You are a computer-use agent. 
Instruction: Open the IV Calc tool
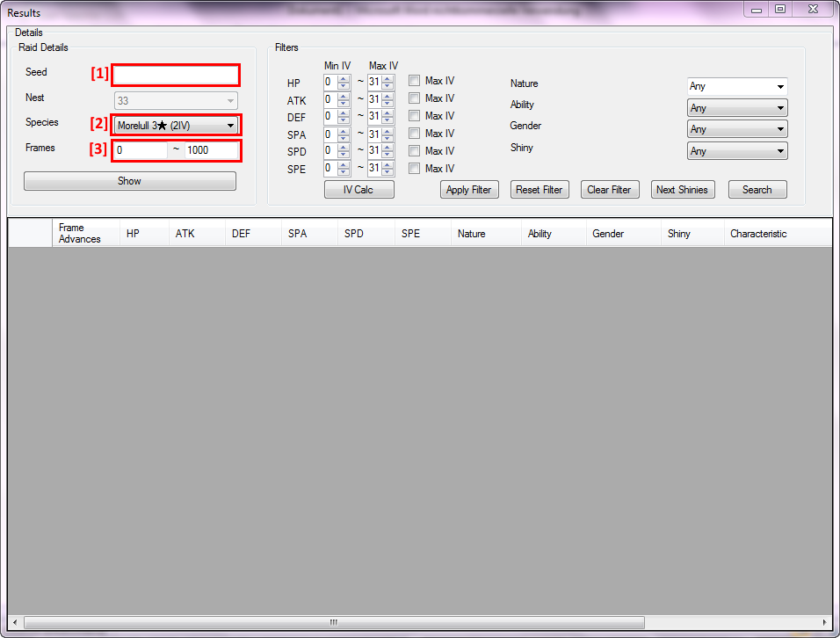358,189
